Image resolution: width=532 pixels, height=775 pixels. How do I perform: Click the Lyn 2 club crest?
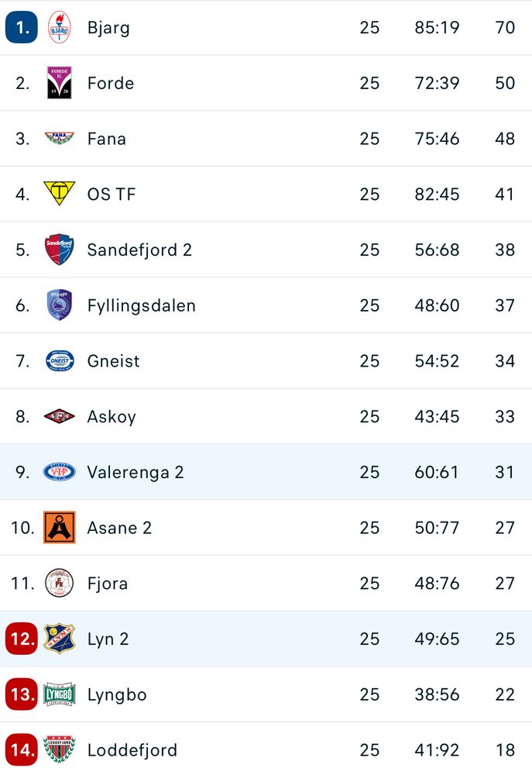[x=60, y=639]
